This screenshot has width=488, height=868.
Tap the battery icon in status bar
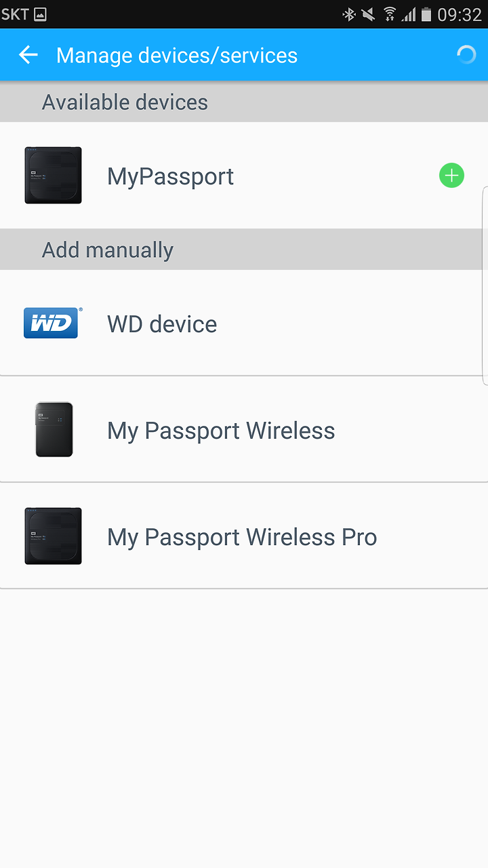[x=426, y=14]
